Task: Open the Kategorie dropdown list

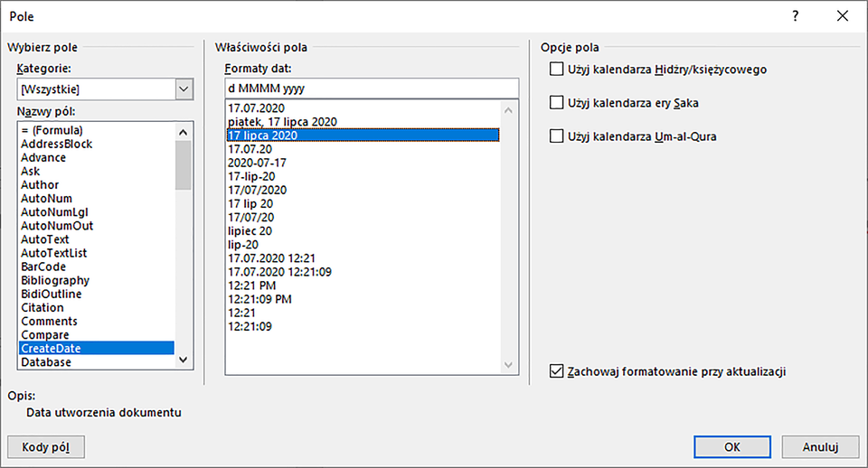Action: point(184,89)
